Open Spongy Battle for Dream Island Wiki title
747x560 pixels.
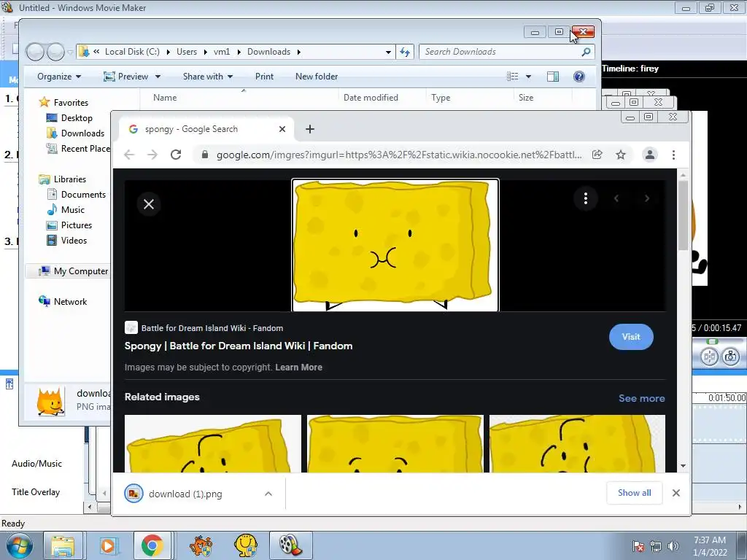tap(239, 346)
